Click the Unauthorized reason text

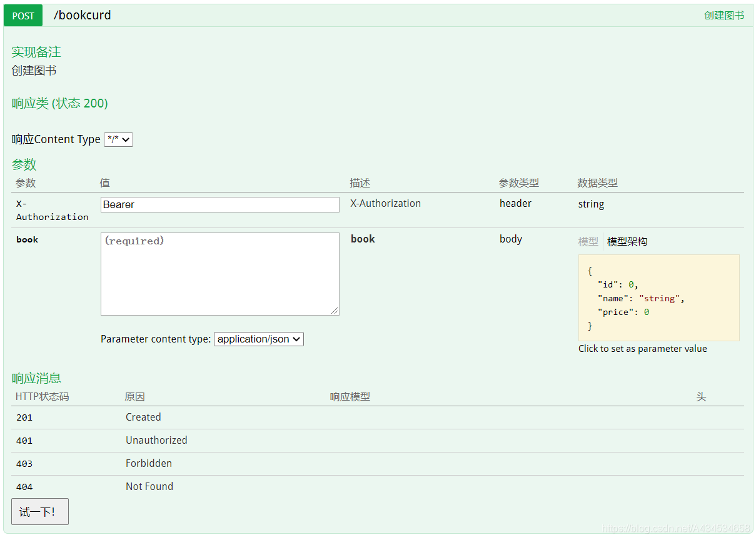click(156, 440)
